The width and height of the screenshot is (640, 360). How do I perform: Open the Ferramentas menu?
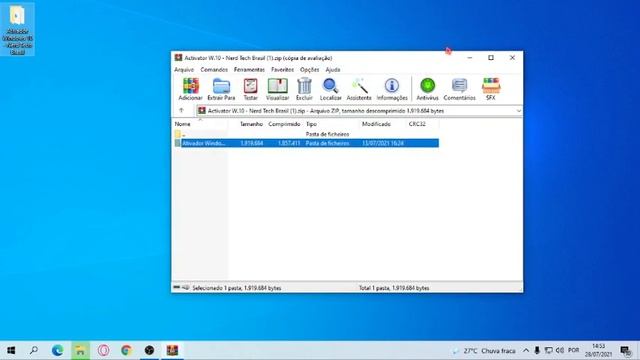[249, 70]
